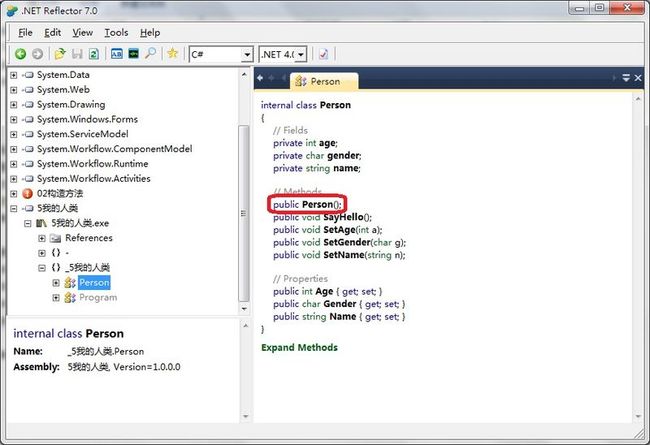Open the SayHello method link

pos(343,217)
